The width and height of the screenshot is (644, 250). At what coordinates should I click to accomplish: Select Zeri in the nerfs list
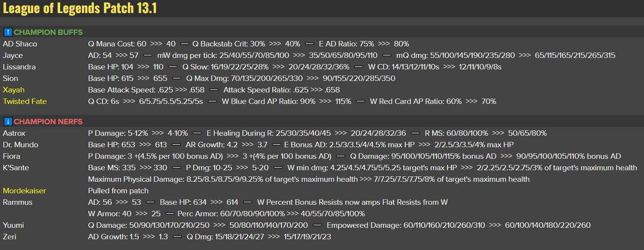pos(10,237)
